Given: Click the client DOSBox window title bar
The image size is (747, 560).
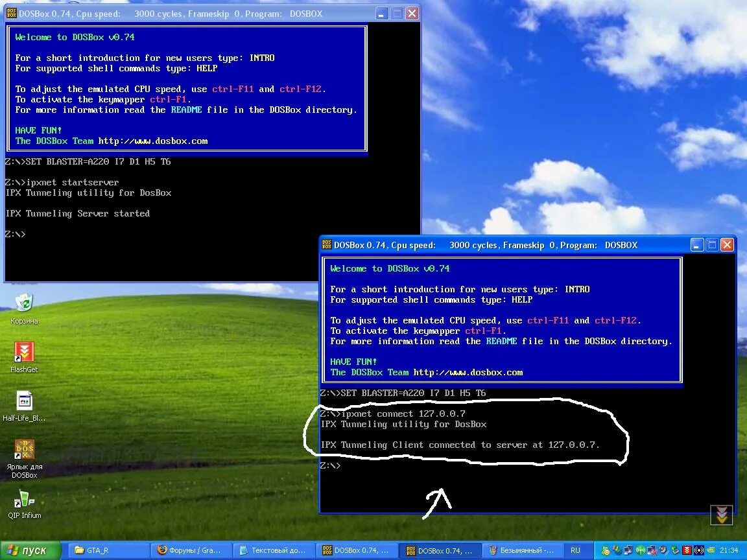Looking at the screenshot, I should 528,245.
